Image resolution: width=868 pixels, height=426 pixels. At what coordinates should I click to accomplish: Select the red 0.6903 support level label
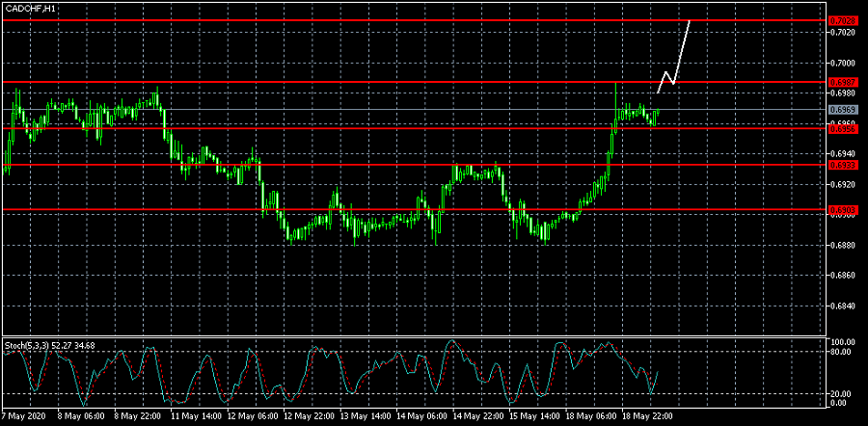coord(842,209)
